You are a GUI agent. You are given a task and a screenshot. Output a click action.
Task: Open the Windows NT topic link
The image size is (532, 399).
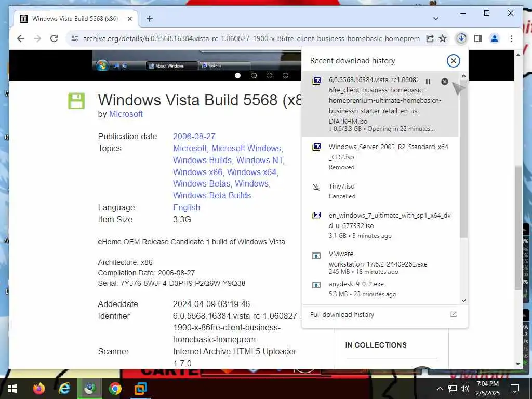[260, 160]
